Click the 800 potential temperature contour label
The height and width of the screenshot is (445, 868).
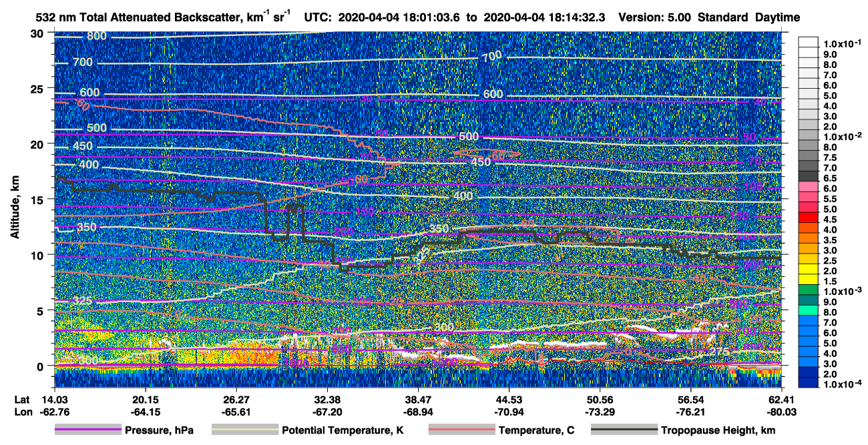coord(97,36)
